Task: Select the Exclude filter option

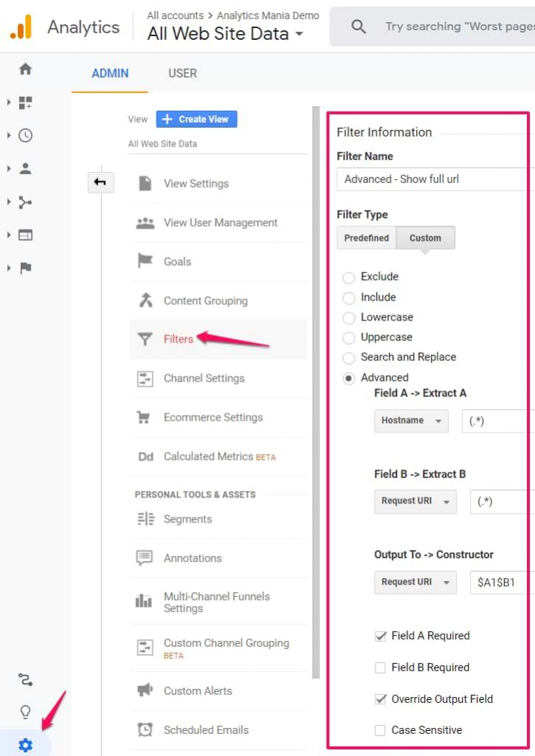Action: tap(348, 277)
